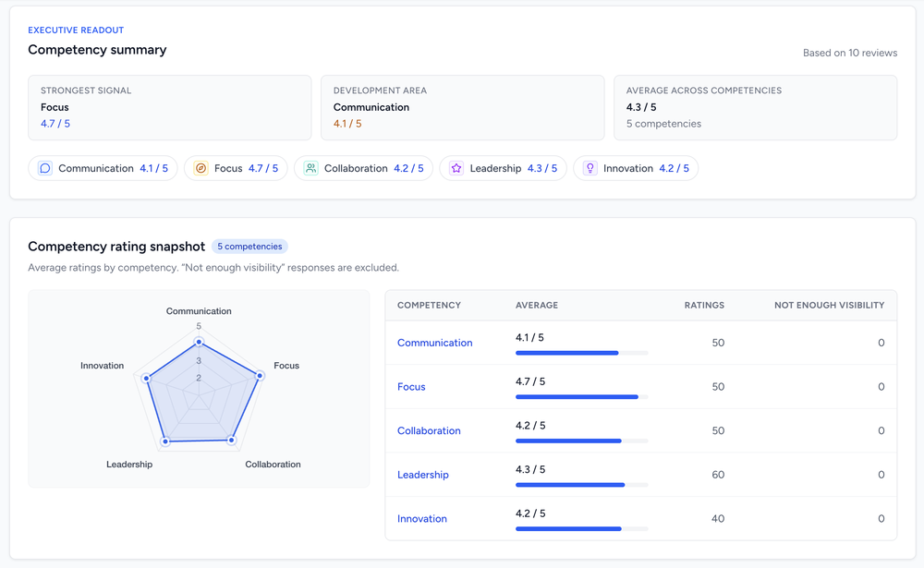Image resolution: width=924 pixels, height=568 pixels.
Task: Click the NOT ENOUGH VISIBILITY column header
Action: coord(829,305)
